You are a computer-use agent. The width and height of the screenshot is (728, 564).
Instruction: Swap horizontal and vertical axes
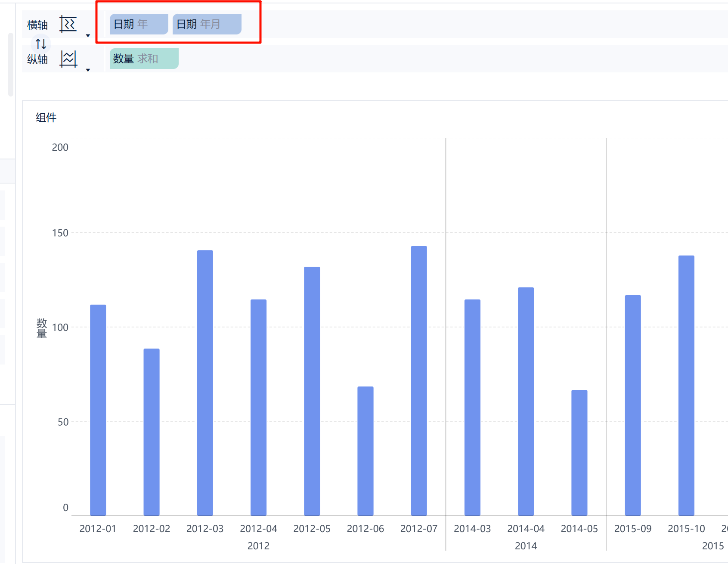(41, 44)
